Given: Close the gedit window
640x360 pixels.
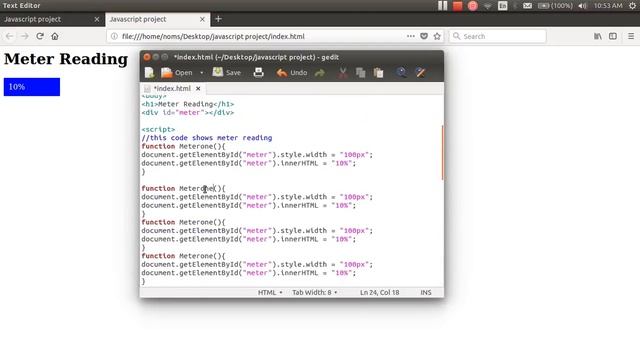Looking at the screenshot, I should [147, 57].
